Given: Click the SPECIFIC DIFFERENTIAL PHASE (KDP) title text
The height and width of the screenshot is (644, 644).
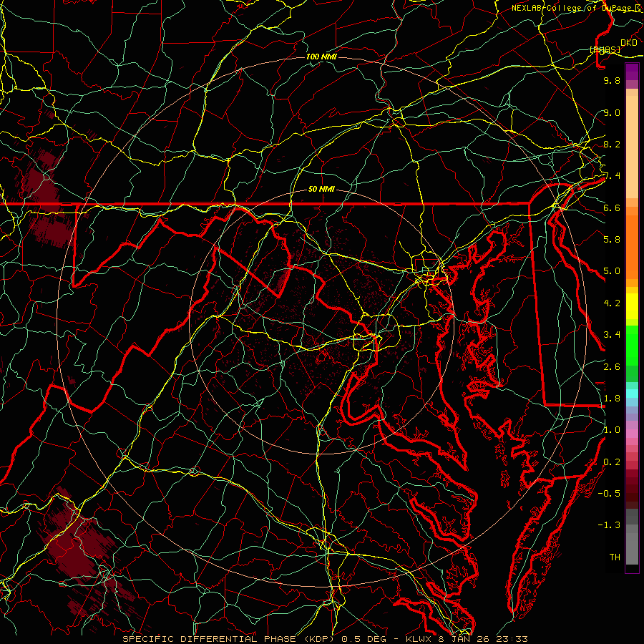Looking at the screenshot, I should [x=227, y=639].
